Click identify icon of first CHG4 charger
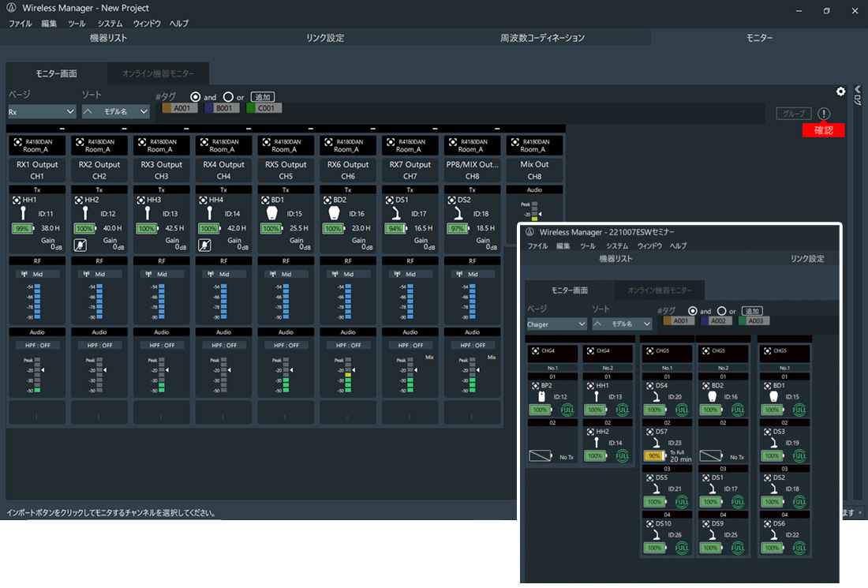 pos(535,351)
